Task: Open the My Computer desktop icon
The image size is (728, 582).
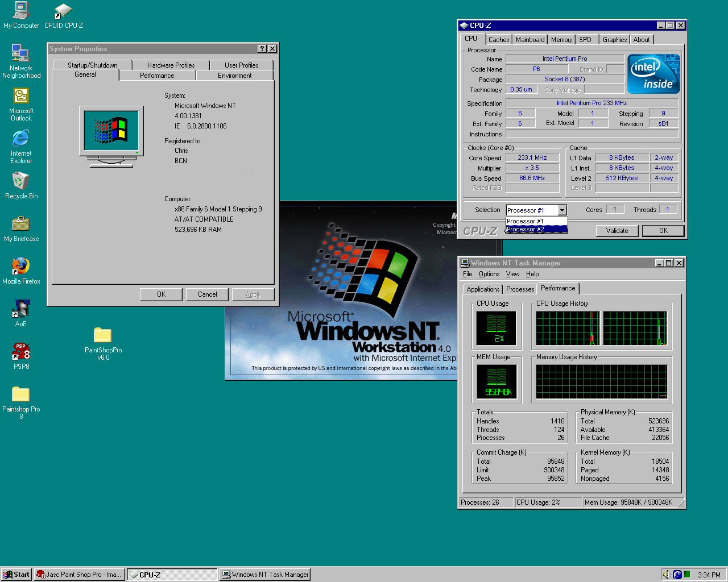Action: 21,11
